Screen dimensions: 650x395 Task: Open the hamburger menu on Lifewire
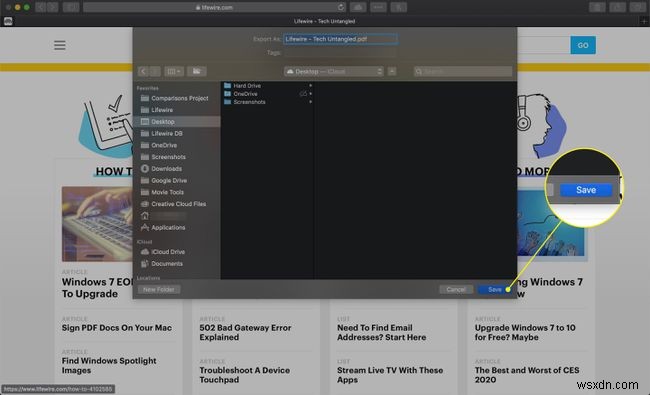coord(60,45)
